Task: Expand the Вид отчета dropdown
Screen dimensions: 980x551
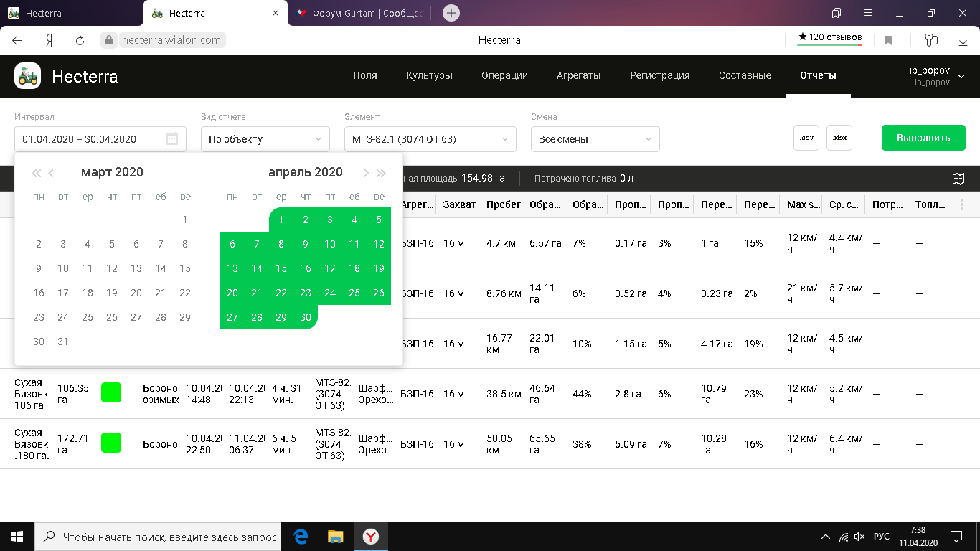Action: coord(265,139)
